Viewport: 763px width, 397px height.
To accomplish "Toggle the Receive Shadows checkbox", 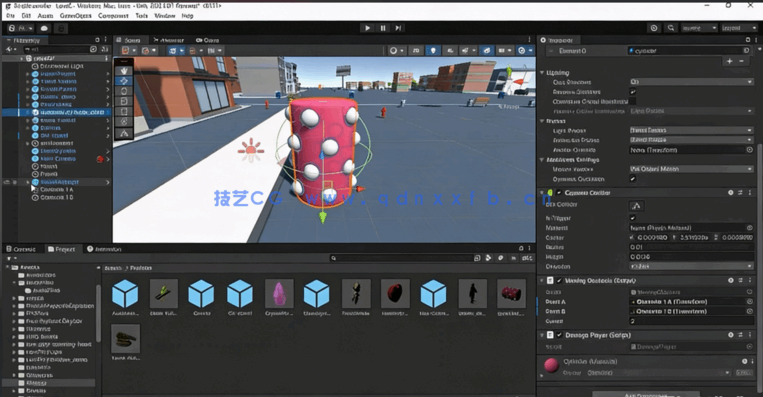I will pos(633,91).
